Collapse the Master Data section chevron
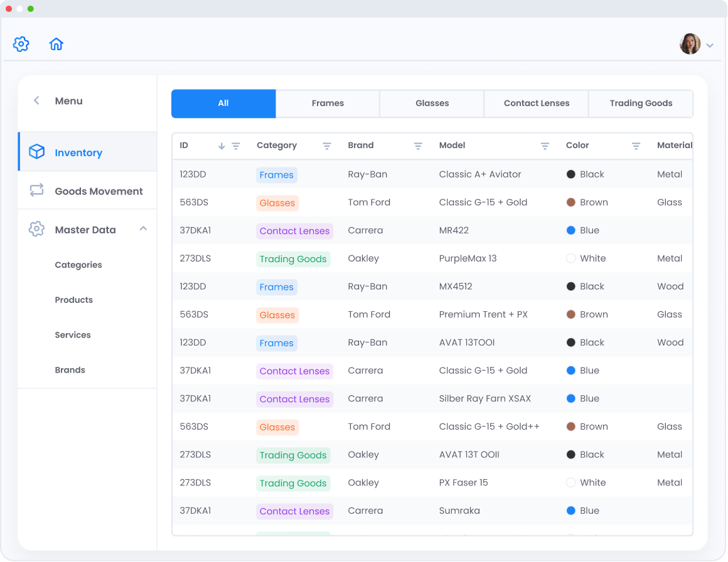Screen dimensions: 728x562 click(x=143, y=229)
